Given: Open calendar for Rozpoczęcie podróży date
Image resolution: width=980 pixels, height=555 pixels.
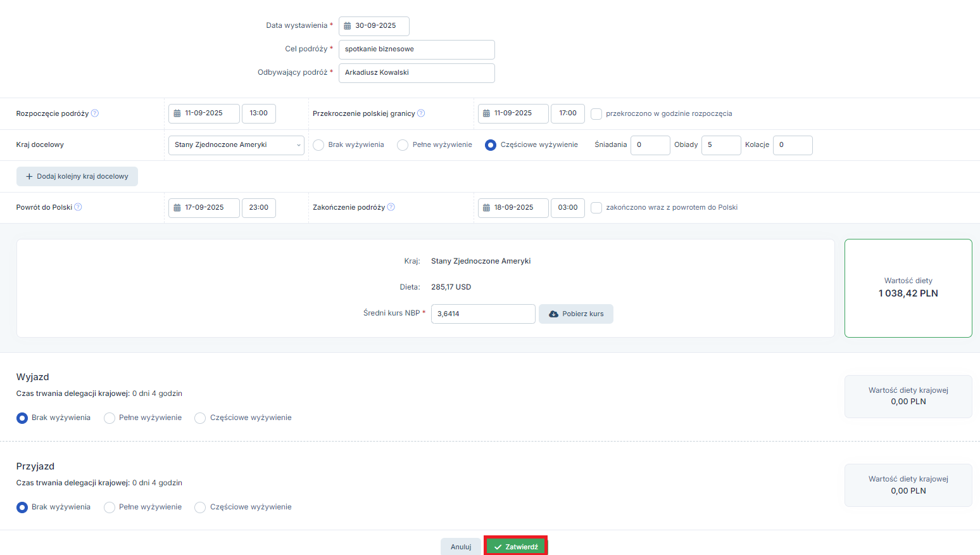Looking at the screenshot, I should pyautogui.click(x=177, y=113).
